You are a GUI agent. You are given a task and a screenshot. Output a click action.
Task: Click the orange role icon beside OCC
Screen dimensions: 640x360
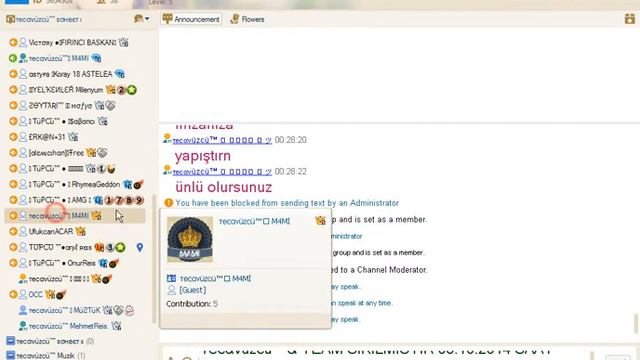tap(13, 294)
